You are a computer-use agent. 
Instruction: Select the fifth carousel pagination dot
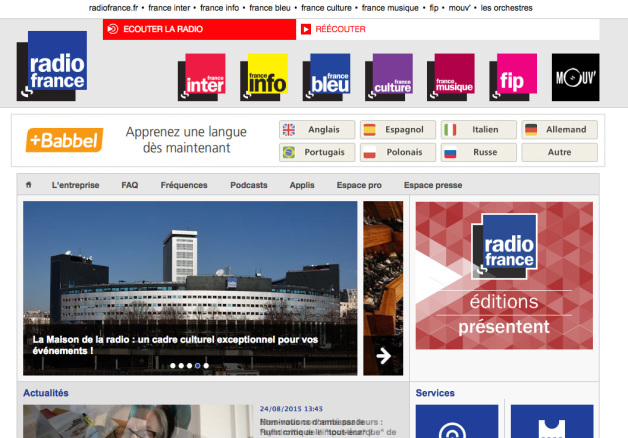click(x=206, y=366)
